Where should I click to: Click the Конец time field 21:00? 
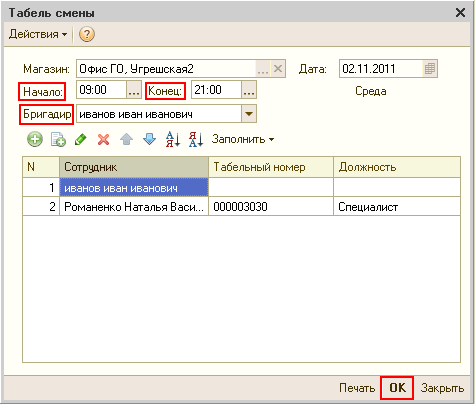point(216,90)
